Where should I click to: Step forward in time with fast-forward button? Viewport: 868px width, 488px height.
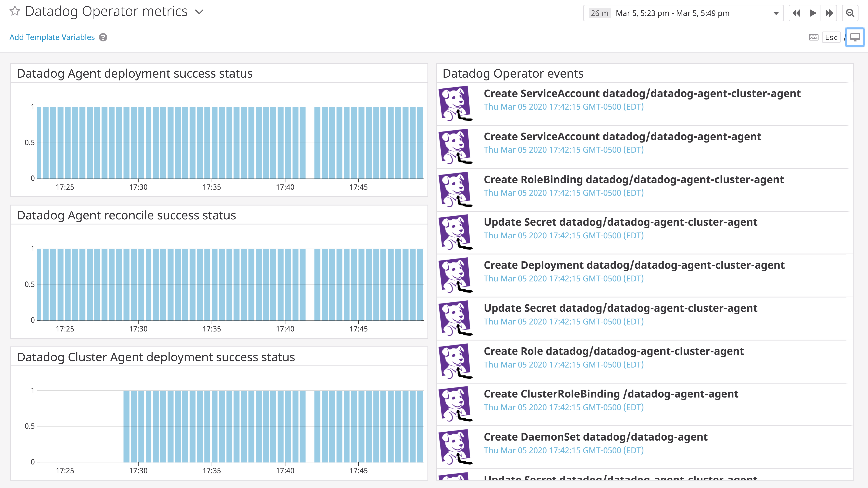[x=829, y=14]
